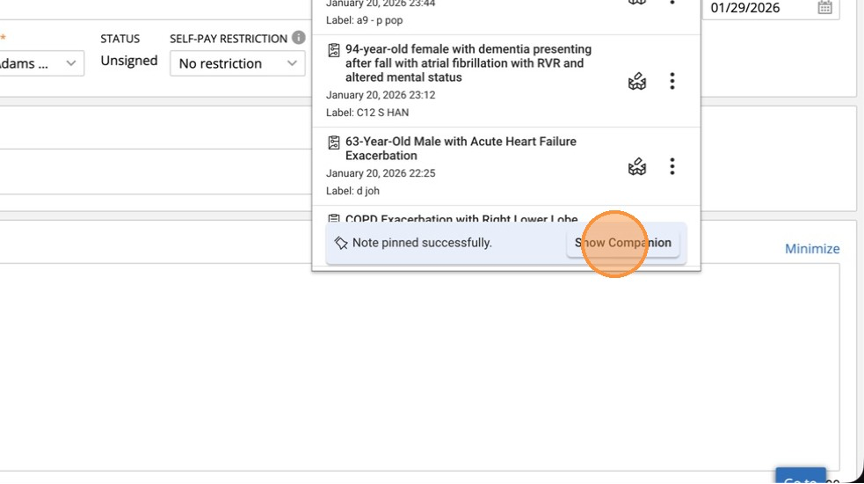Select the 63-Year-Old Male Acute Heart Failure note
The width and height of the screenshot is (864, 484).
(x=460, y=148)
